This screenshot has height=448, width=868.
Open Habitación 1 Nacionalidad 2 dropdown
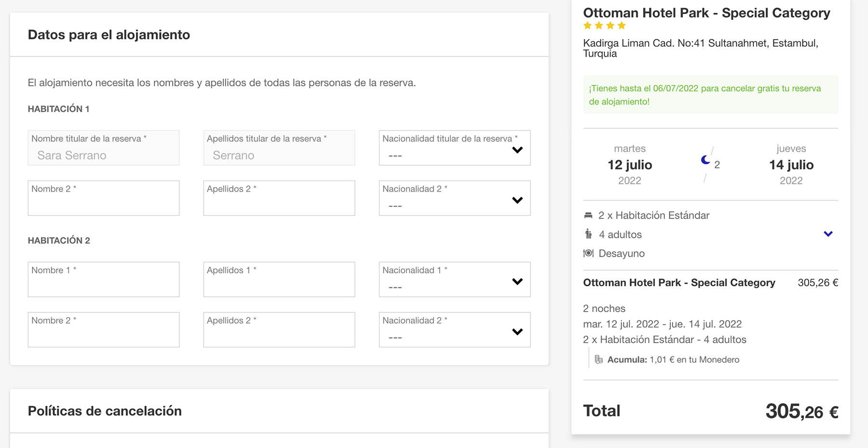[x=455, y=198]
